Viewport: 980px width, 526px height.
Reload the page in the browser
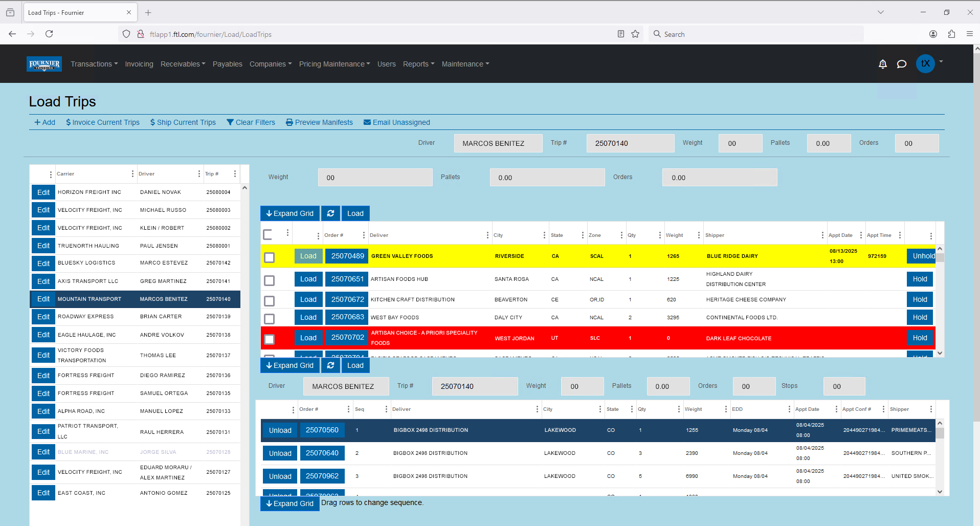click(x=49, y=34)
